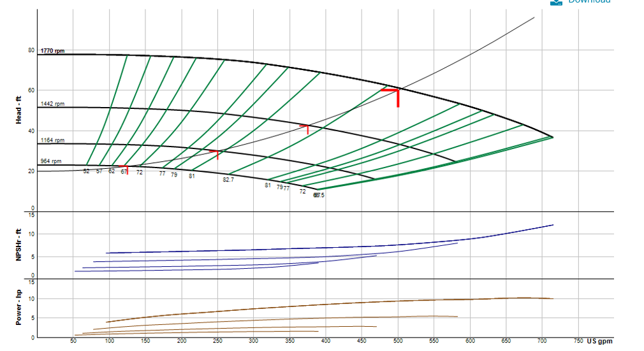This screenshot has width=644, height=351.
Task: Click the 500 tick on the flow axis
Action: coord(398,341)
